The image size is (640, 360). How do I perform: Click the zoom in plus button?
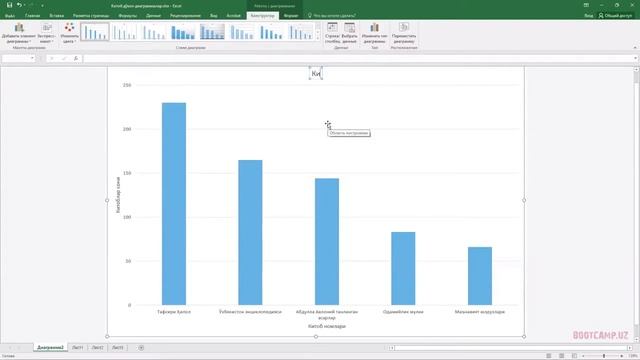(622, 356)
